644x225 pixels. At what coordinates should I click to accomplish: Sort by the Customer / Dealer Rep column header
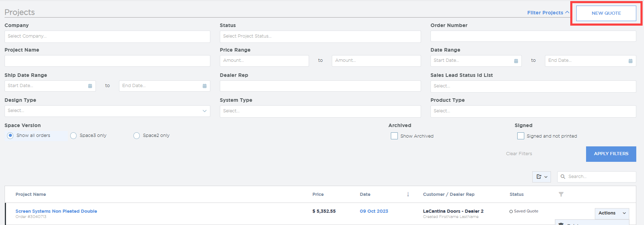tap(449, 194)
